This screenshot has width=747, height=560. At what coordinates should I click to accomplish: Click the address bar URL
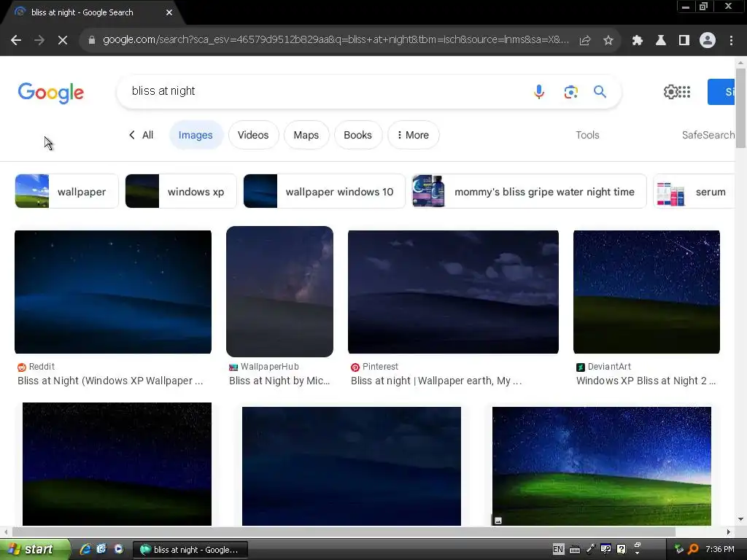click(x=336, y=40)
